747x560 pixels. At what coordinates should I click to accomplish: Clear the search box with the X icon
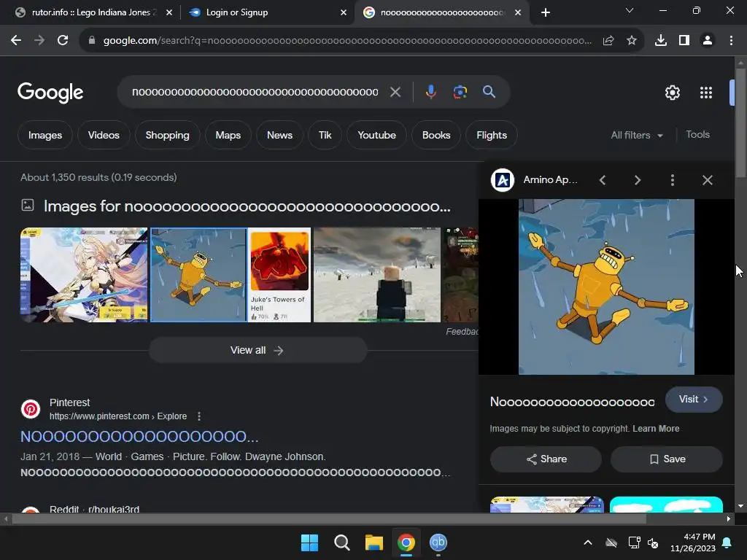(x=395, y=92)
